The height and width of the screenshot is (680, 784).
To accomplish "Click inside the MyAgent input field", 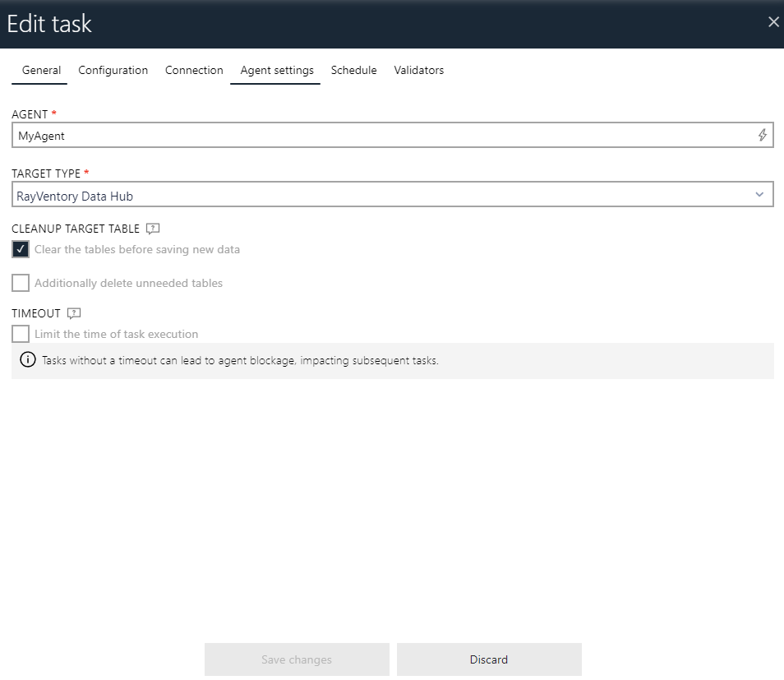I will pos(329,135).
